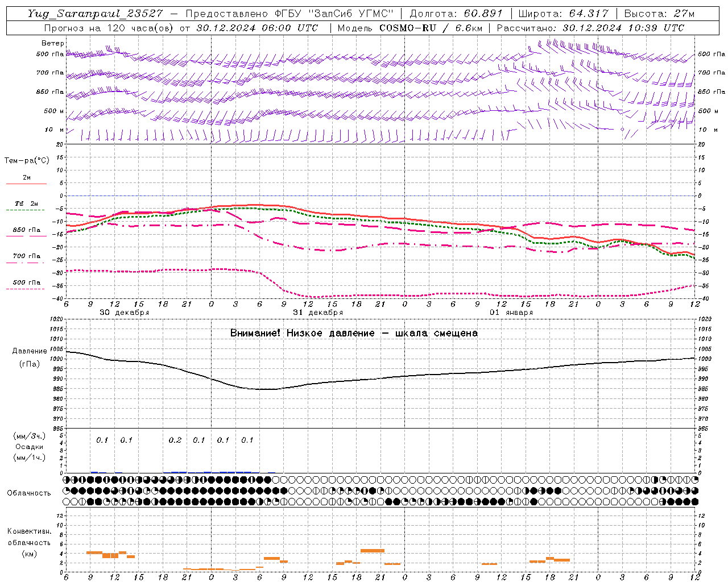Click the Внимание! Низкое давление warning text

coord(354,333)
